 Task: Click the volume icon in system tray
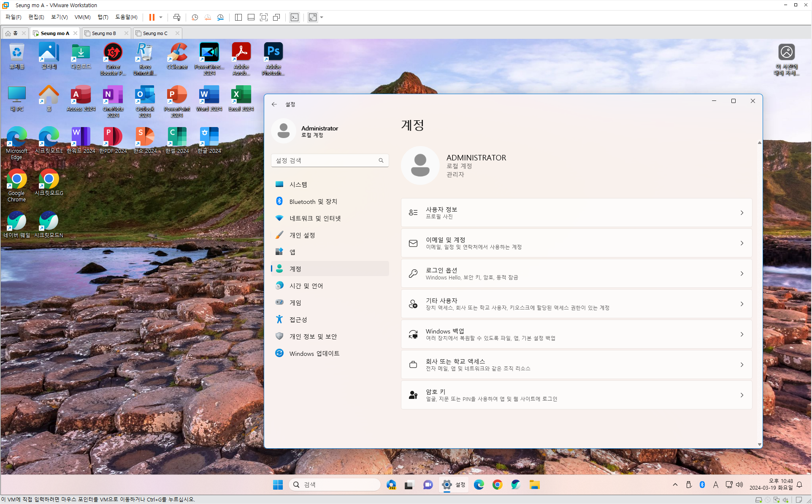click(x=739, y=485)
